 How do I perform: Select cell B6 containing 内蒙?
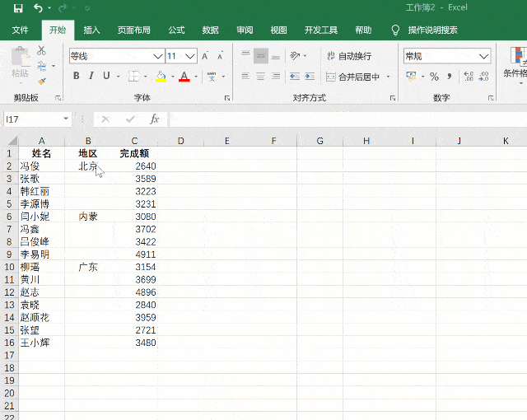pyautogui.click(x=87, y=217)
